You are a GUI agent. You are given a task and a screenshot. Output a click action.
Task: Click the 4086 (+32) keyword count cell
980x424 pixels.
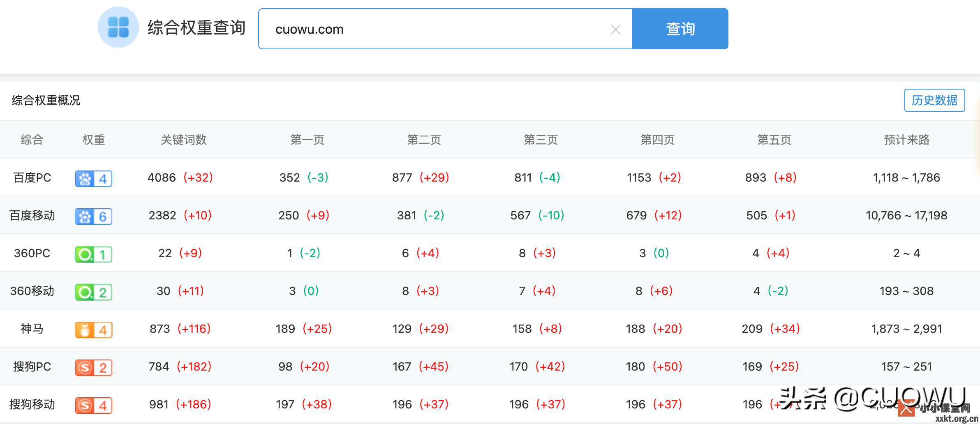[180, 177]
